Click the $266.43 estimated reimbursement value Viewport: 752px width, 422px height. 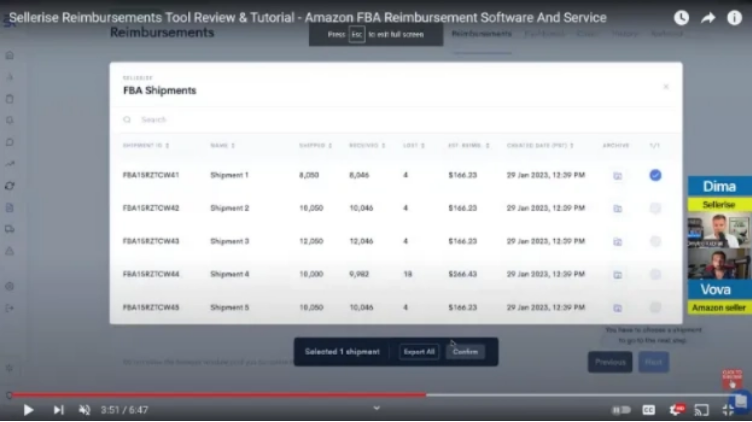click(462, 274)
